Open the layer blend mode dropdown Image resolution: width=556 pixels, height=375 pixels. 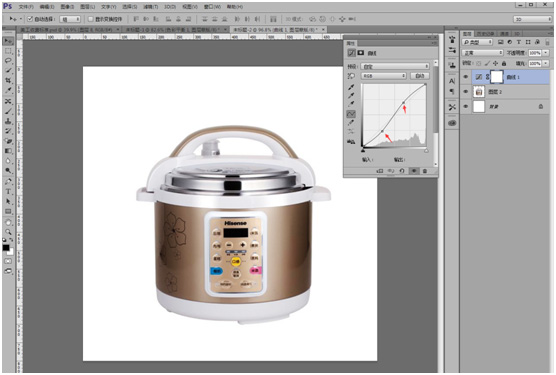click(483, 53)
